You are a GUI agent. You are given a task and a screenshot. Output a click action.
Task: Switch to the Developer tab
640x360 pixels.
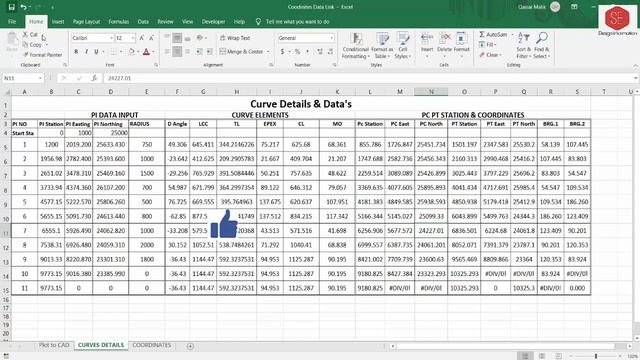coord(213,22)
